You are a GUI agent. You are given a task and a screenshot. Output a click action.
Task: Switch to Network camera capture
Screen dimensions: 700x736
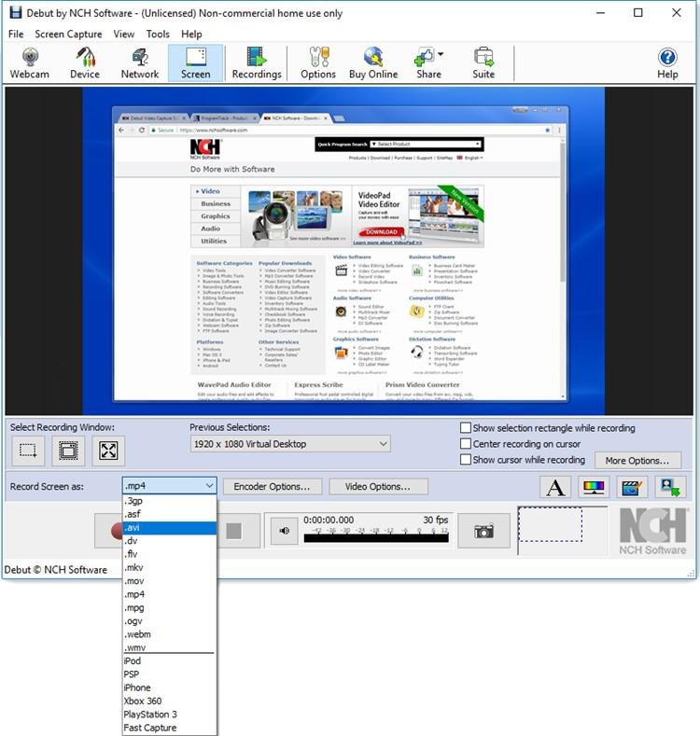140,63
